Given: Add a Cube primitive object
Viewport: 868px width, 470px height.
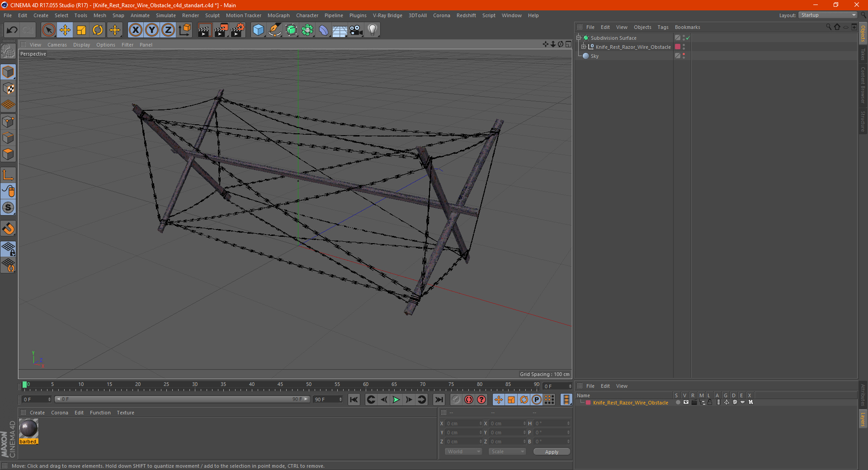Looking at the screenshot, I should 258,30.
